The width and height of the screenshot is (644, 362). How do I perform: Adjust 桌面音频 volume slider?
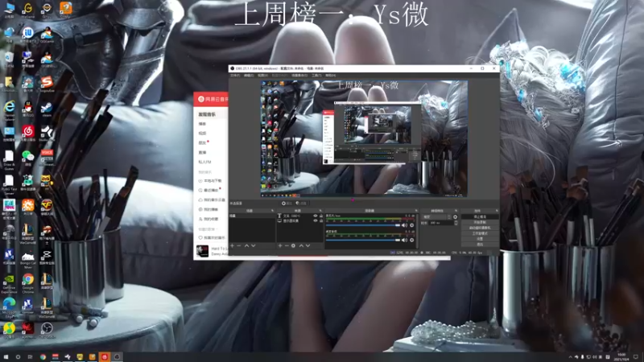click(x=363, y=240)
